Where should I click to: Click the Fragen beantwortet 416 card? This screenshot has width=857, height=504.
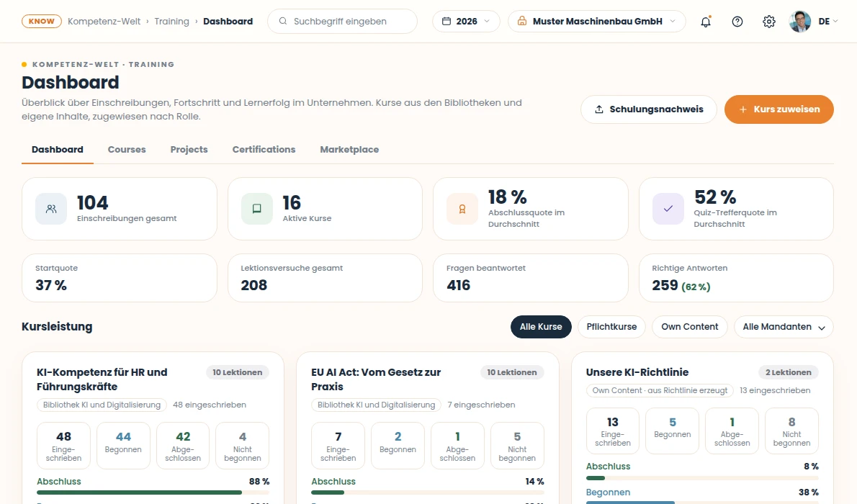(531, 278)
